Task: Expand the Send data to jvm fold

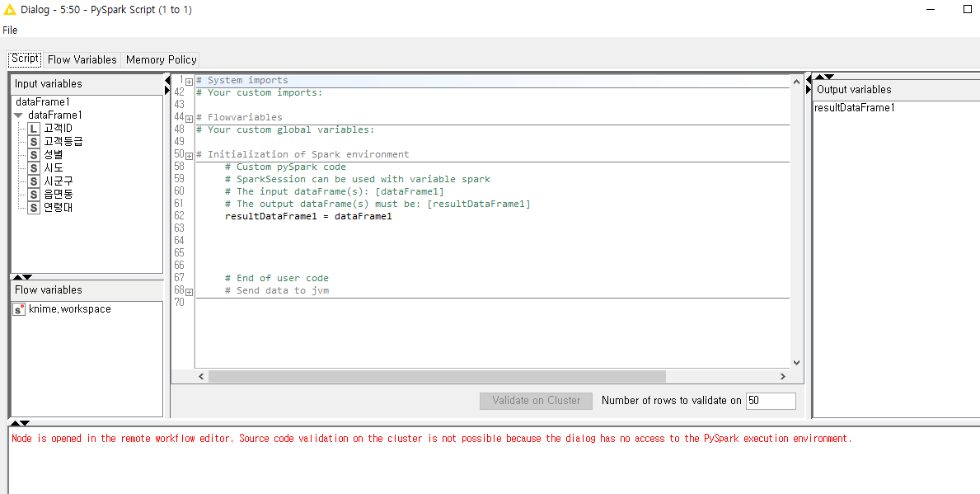Action: coord(189,291)
